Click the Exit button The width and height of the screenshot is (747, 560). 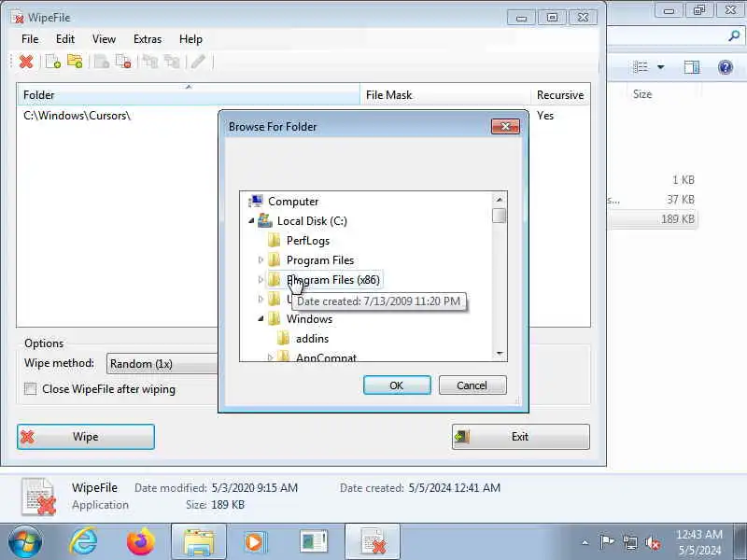521,437
